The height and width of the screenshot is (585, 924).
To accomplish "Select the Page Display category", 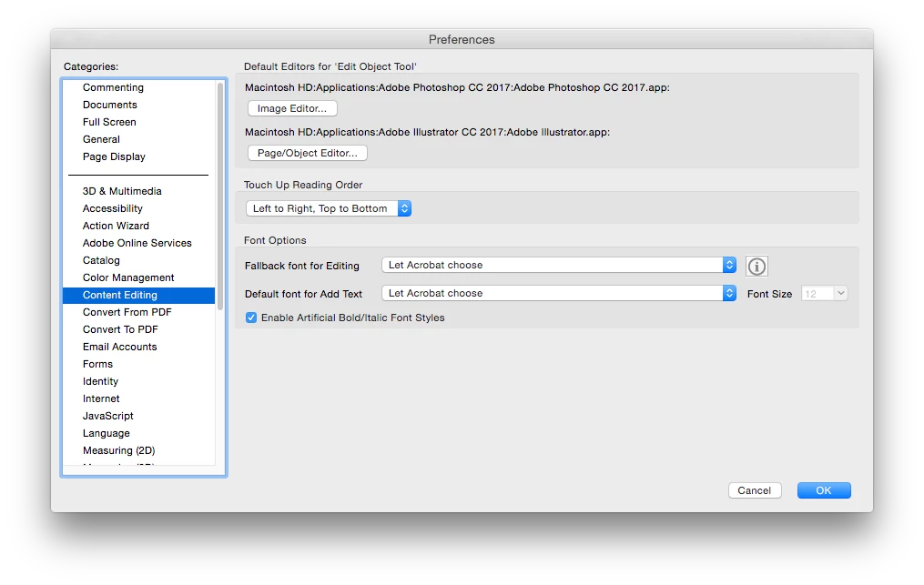I will tap(139, 156).
